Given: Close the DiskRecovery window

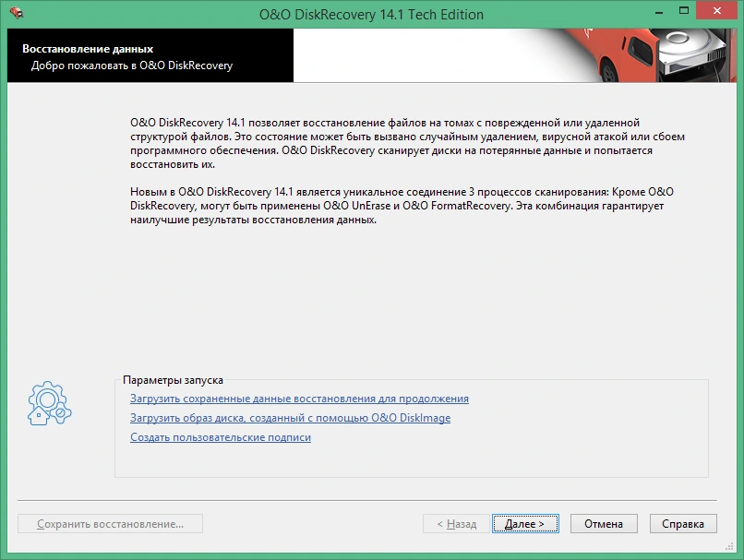Looking at the screenshot, I should click(x=716, y=11).
